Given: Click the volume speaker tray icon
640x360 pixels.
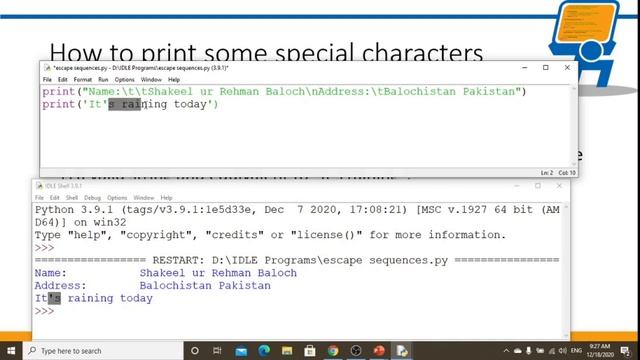Looking at the screenshot, I should [563, 351].
